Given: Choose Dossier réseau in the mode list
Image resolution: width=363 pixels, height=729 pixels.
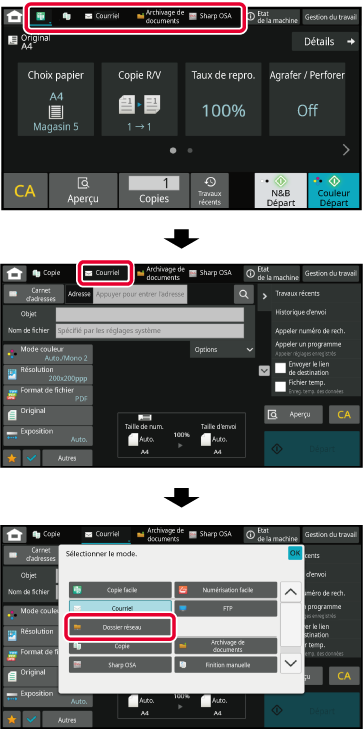Looking at the screenshot, I should (x=121, y=627).
